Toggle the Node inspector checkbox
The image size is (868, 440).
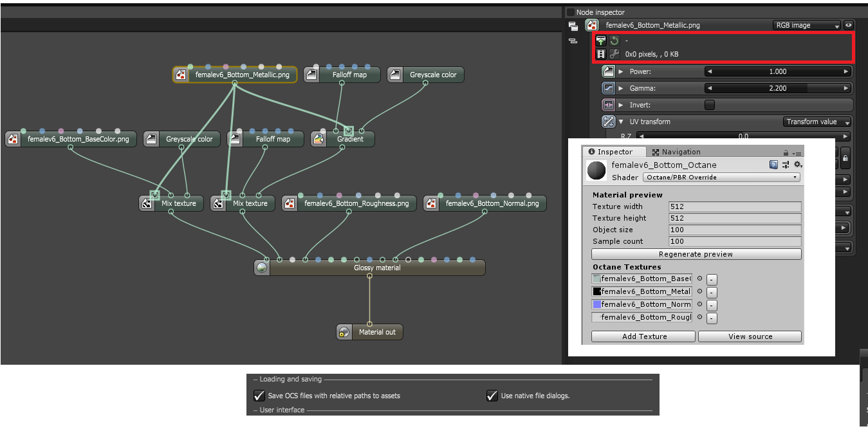point(570,12)
